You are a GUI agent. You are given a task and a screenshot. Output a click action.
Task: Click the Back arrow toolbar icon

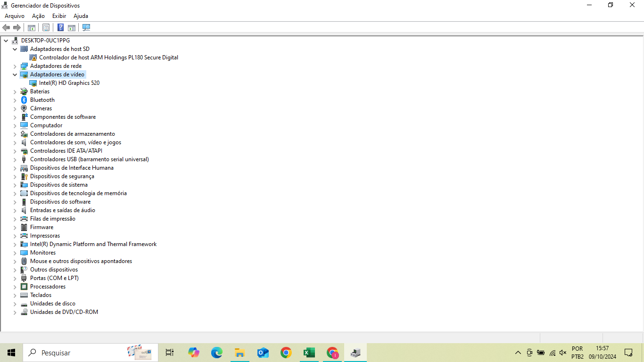pos(6,27)
